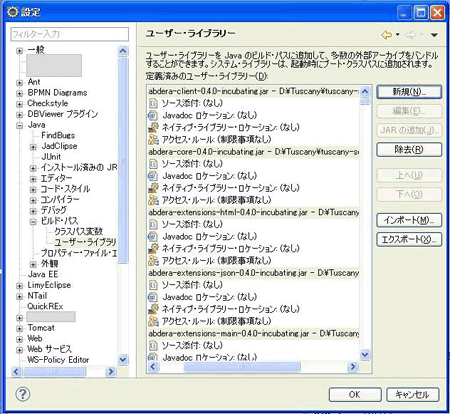The height and width of the screenshot is (414, 450).
Task: Select JUnit in preferences tree
Action: [x=51, y=157]
